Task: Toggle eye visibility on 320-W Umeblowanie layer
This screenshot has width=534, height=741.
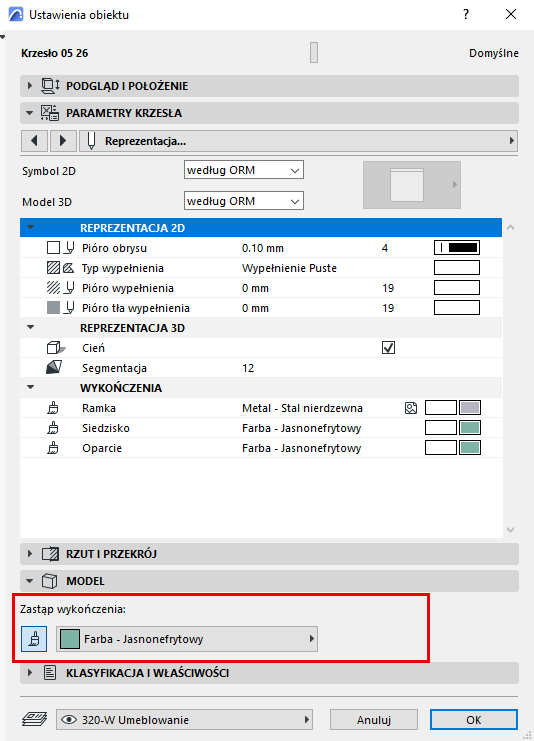Action: [69, 720]
